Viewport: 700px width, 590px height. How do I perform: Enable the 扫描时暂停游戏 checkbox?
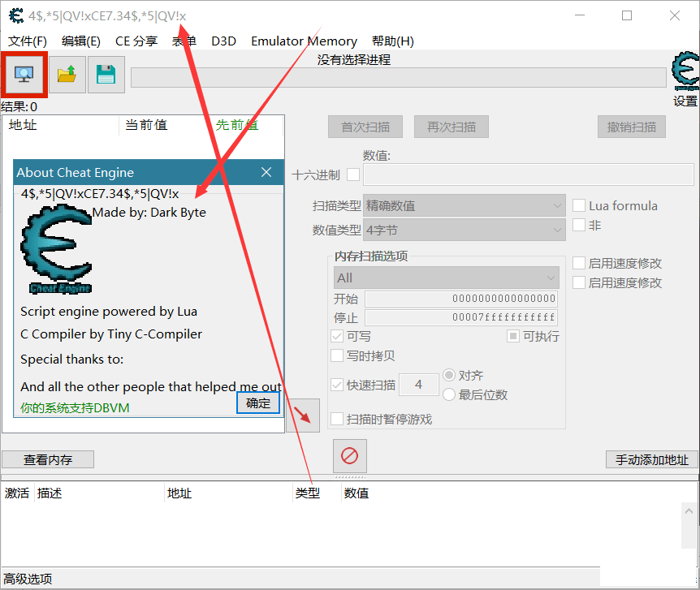[337, 419]
